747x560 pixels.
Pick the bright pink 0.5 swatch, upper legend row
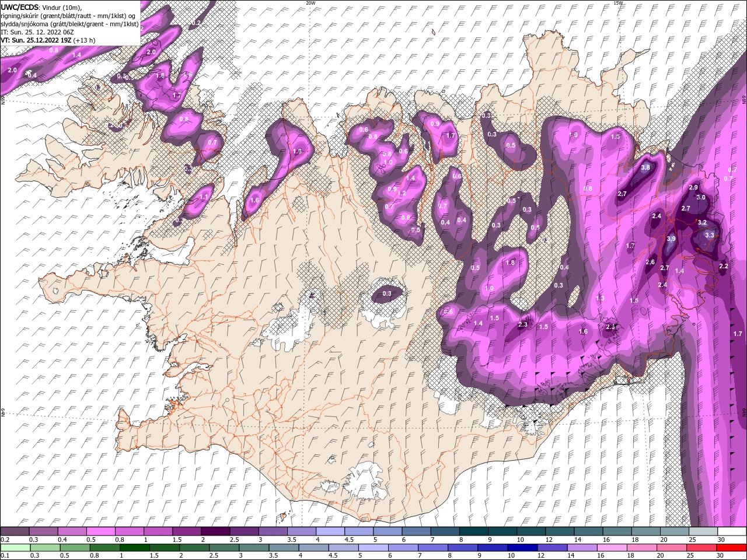[100, 531]
